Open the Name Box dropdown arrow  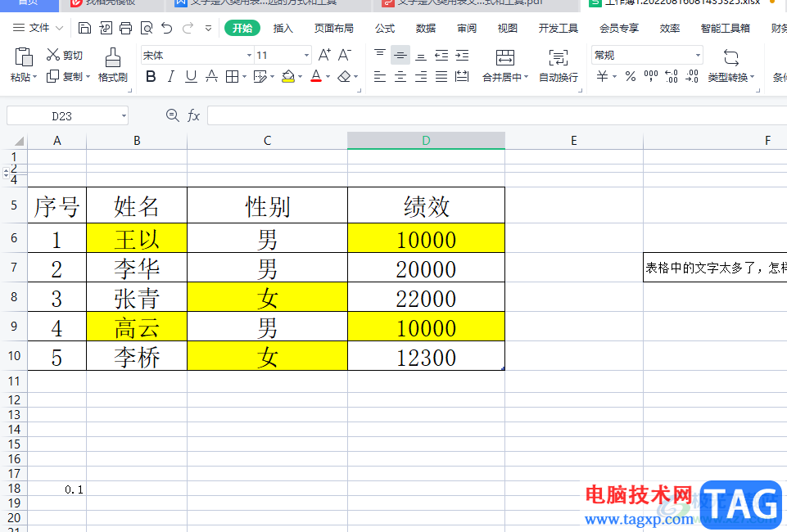pyautogui.click(x=124, y=116)
